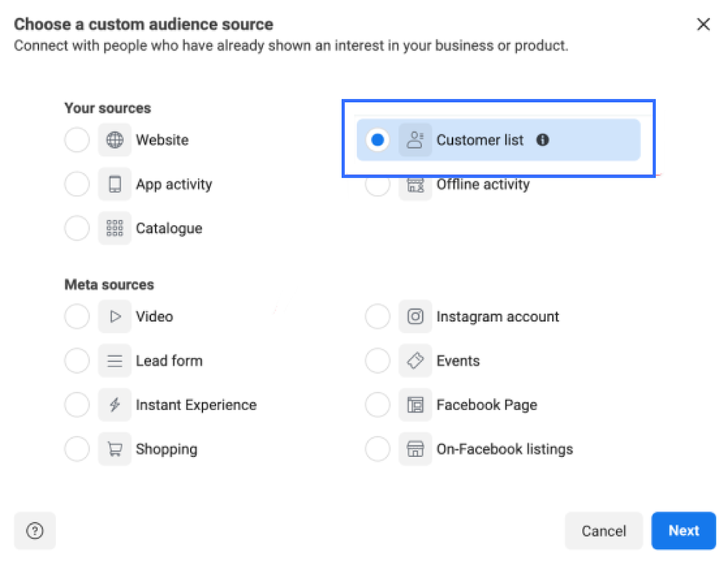Close the custom audience source dialog
Screen dimensions: 728x561
[x=703, y=24]
